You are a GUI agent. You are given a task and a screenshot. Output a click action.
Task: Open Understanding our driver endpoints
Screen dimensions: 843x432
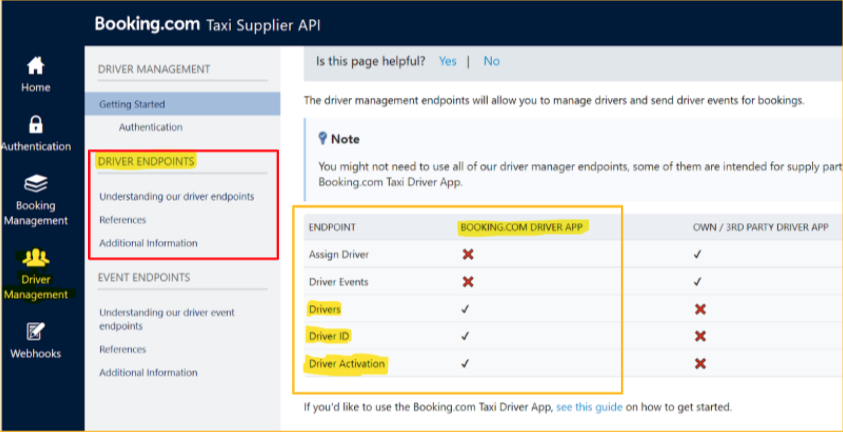pos(177,197)
